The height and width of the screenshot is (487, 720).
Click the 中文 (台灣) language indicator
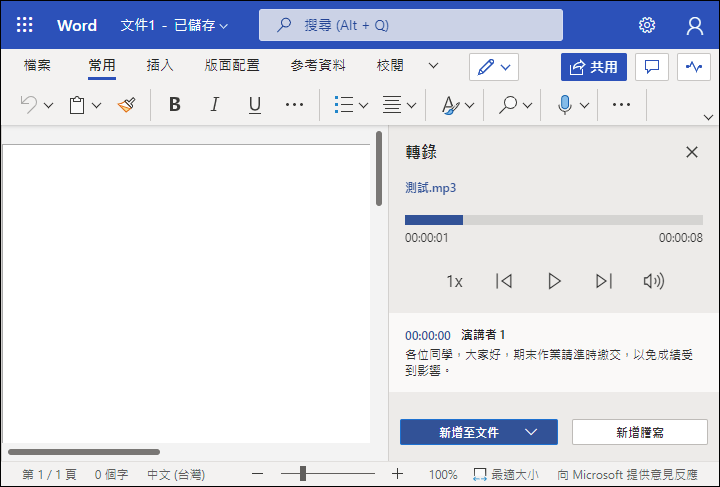coord(176,474)
